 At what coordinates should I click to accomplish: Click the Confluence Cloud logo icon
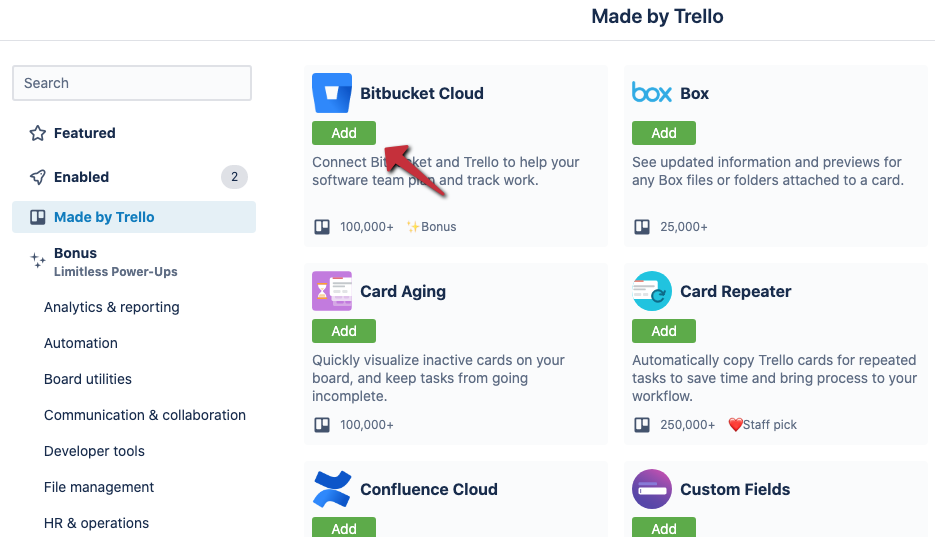(x=332, y=489)
